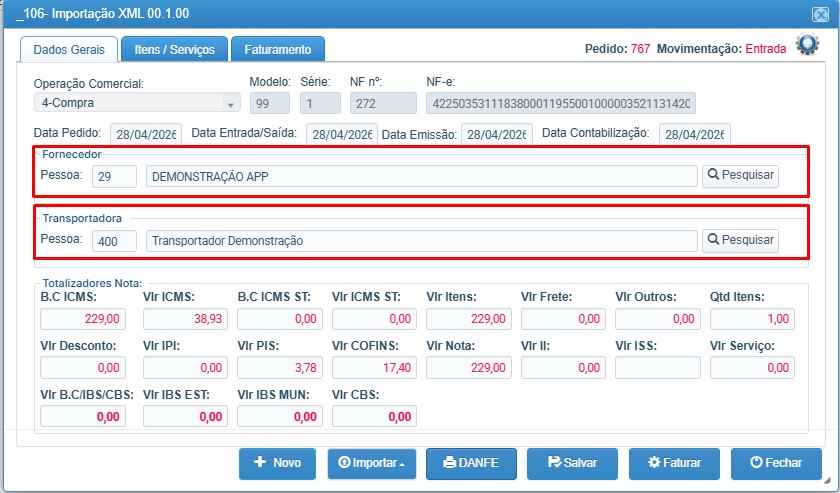Click the Vlr Frete value field
This screenshot has height=493, width=840.
point(563,319)
